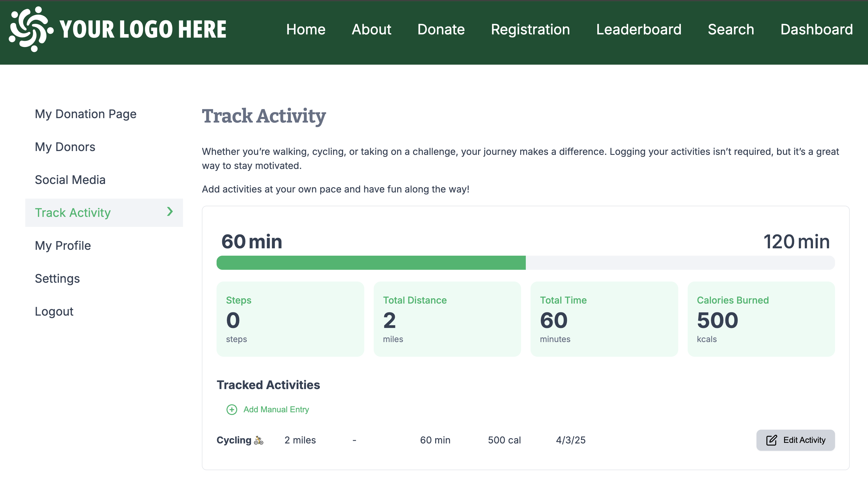Click the cycling bicycle emoji icon
The image size is (868, 479).
coord(258,440)
